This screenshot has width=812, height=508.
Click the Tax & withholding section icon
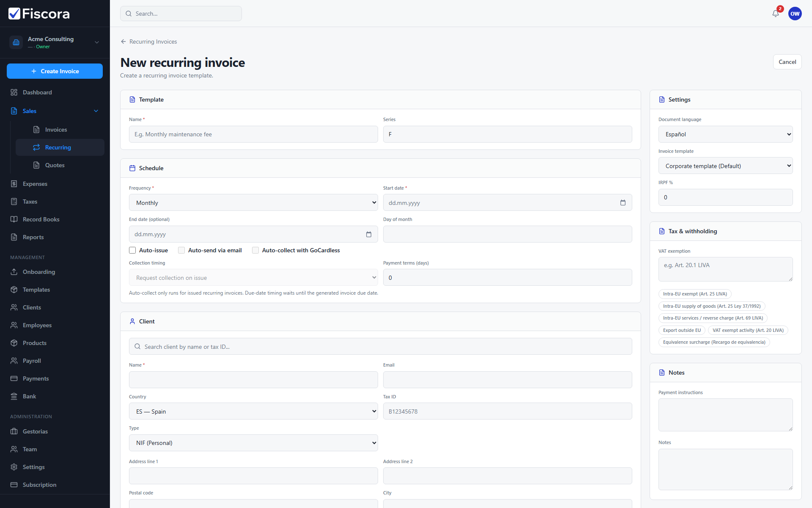click(662, 231)
